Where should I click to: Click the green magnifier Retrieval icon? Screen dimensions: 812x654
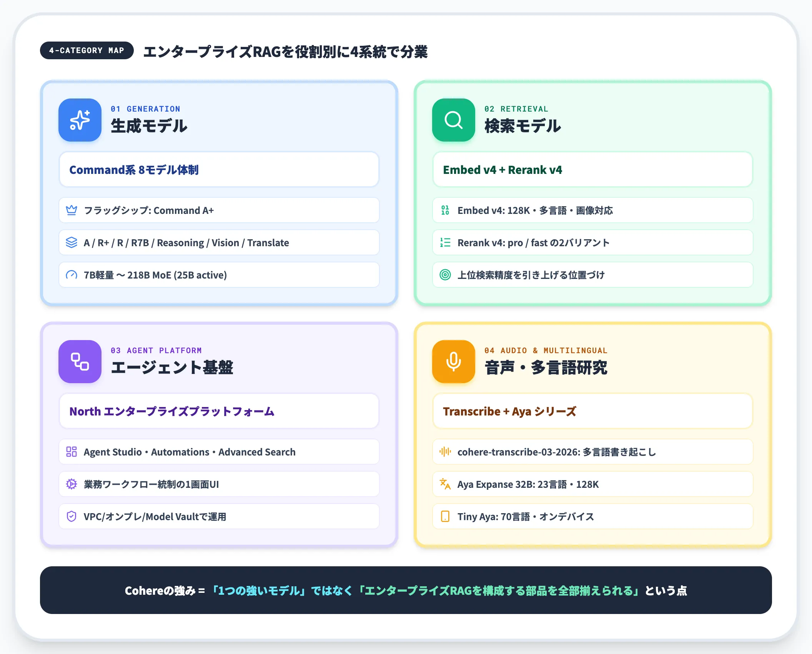click(x=454, y=120)
